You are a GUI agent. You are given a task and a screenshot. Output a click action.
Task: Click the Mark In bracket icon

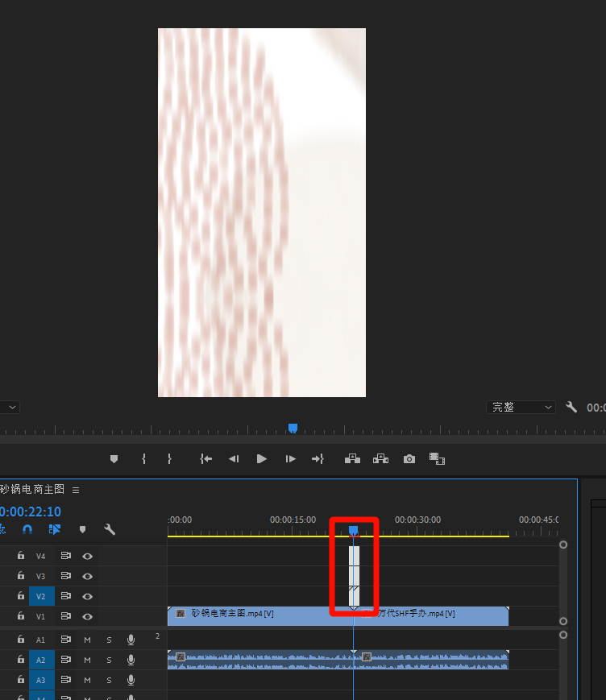[x=143, y=458]
